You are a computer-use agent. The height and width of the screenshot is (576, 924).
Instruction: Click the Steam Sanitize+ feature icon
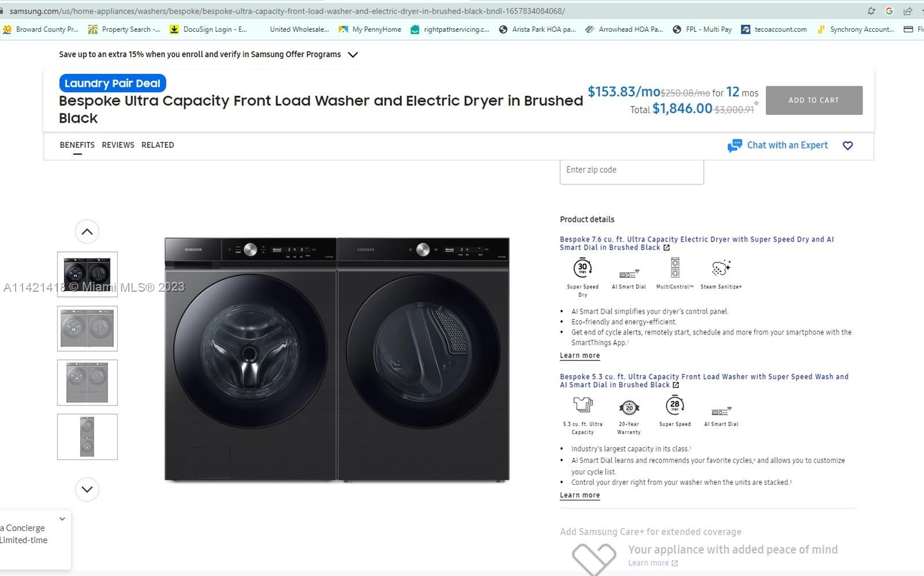point(721,268)
